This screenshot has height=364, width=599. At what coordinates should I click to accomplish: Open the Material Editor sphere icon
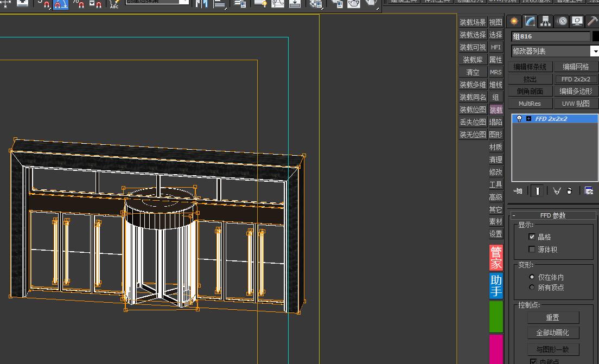tap(316, 4)
